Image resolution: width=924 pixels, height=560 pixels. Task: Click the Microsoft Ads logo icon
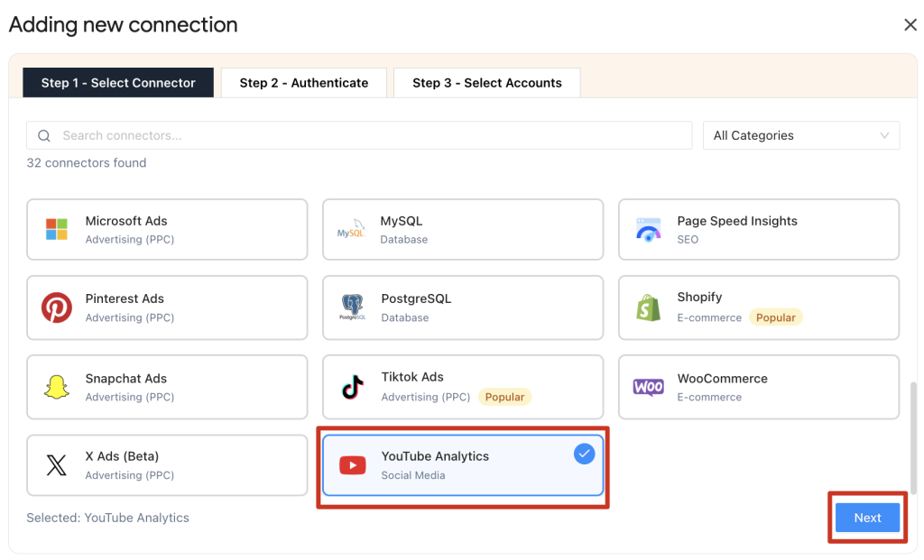pyautogui.click(x=57, y=229)
